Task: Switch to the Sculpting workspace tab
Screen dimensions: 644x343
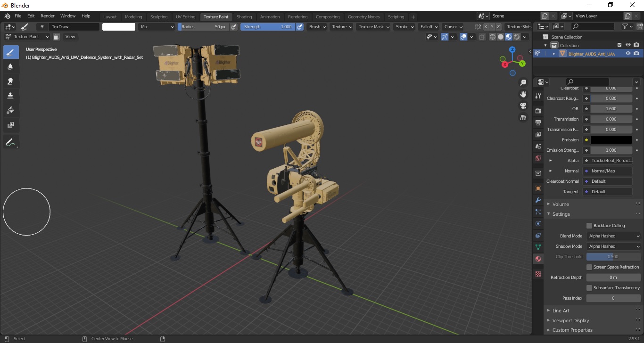Action: coord(159,17)
